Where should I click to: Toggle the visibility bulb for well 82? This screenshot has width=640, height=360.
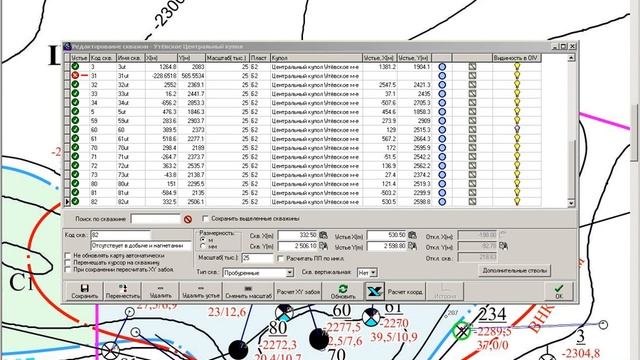pos(517,201)
